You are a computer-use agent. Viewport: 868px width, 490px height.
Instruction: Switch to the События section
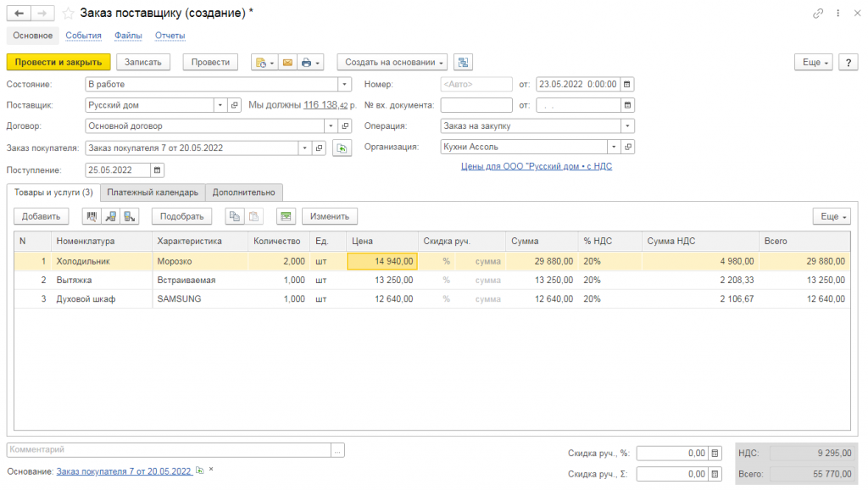84,36
